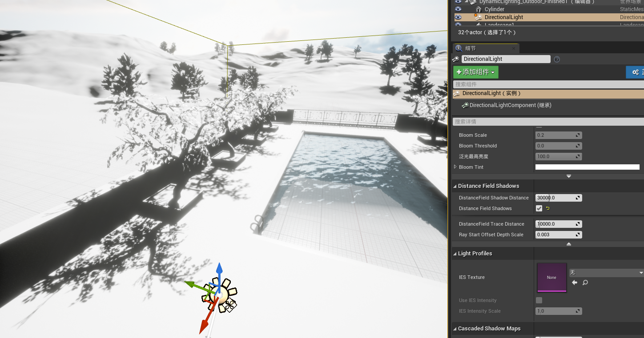The image size is (644, 338).
Task: Click the green 添加组件 button
Action: point(475,72)
